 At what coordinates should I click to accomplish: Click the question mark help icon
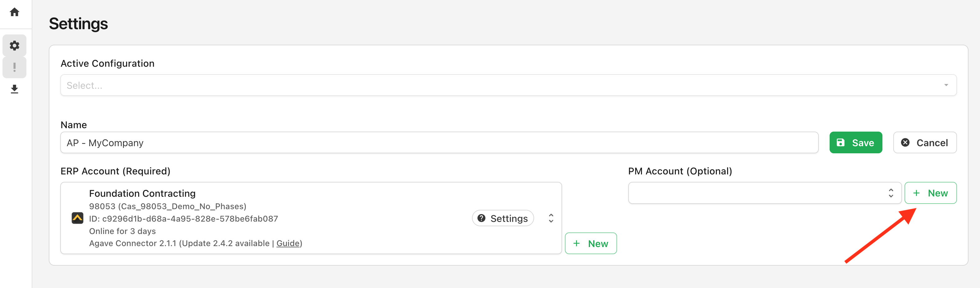[x=481, y=218]
